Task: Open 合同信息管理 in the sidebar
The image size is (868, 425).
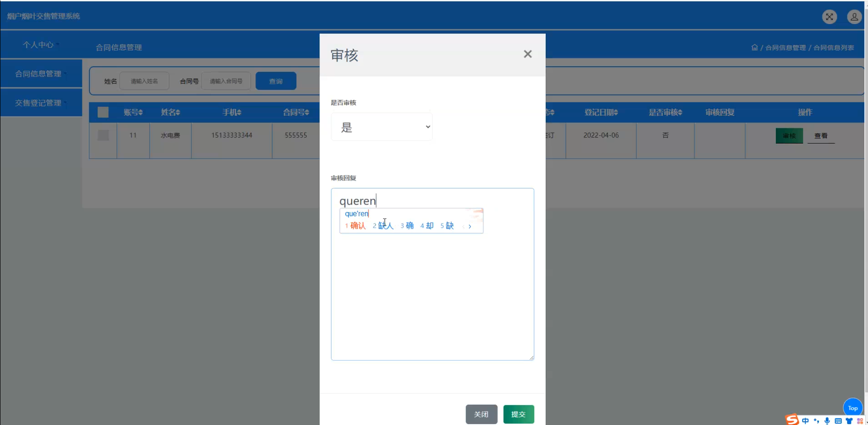Action: pyautogui.click(x=41, y=74)
